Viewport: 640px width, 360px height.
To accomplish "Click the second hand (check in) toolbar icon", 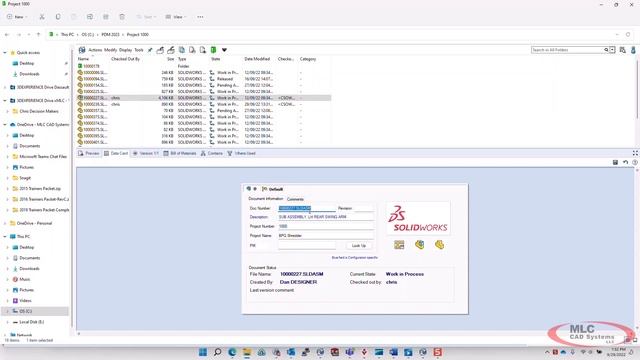I will 171,50.
